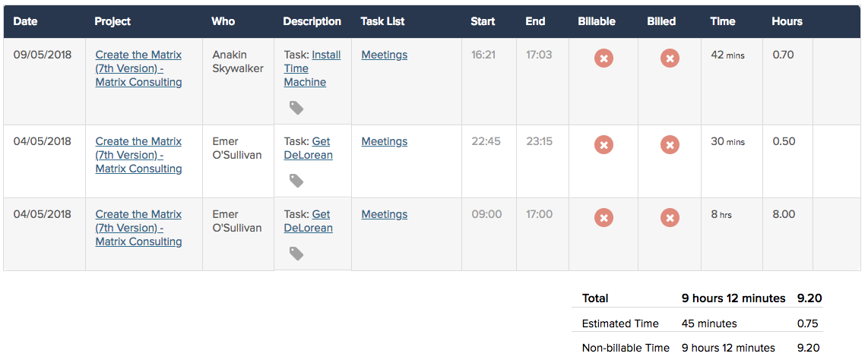Click the Hours column header

tap(787, 21)
